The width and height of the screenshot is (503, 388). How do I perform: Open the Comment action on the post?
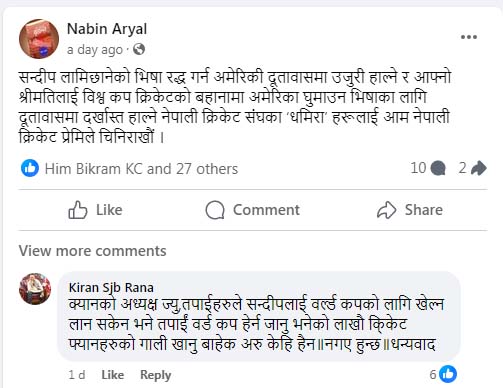(x=252, y=210)
